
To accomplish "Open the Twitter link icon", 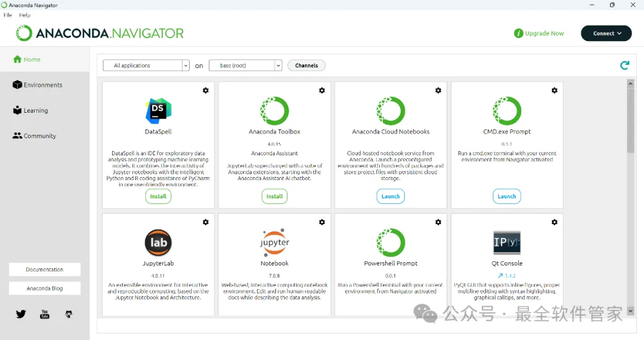I will coord(21,314).
